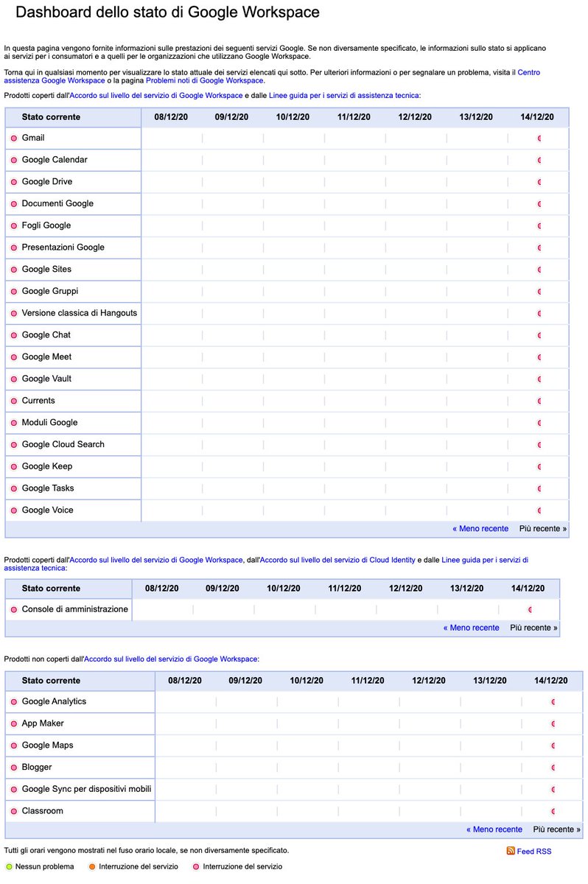The height and width of the screenshot is (884, 588).
Task: Click Documenti Google's outage icon under 14/12/20
Action: pos(540,204)
